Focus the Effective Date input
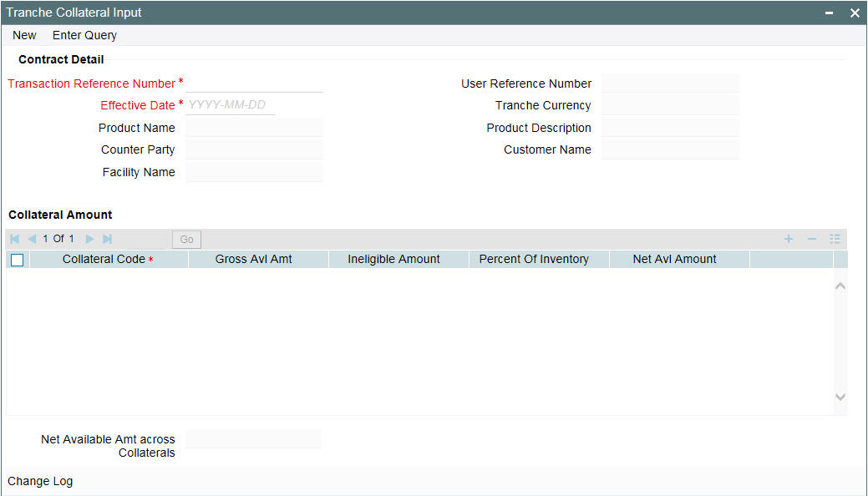The image size is (868, 496). tap(231, 105)
